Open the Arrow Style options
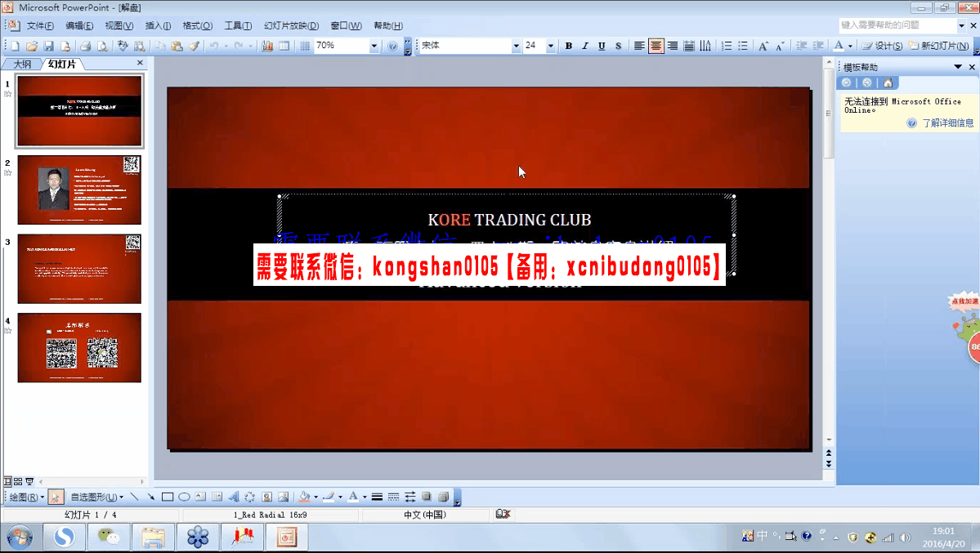The image size is (980, 553). [410, 497]
